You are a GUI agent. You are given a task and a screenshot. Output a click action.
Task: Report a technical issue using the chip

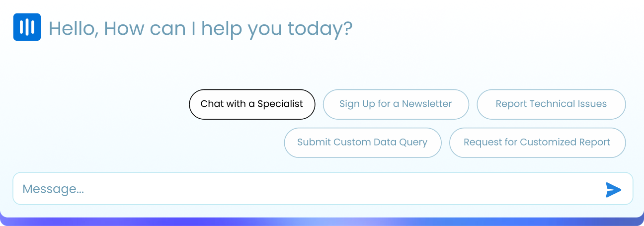[x=551, y=104]
